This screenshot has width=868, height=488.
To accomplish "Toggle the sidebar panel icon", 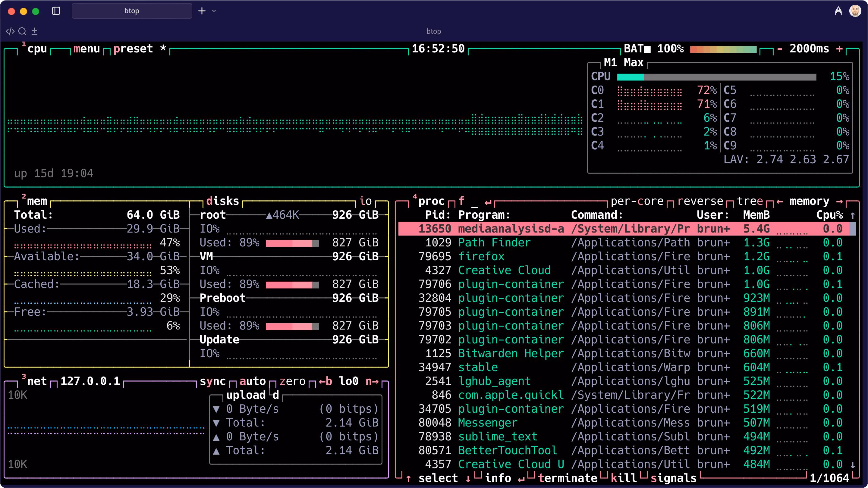I will (56, 11).
